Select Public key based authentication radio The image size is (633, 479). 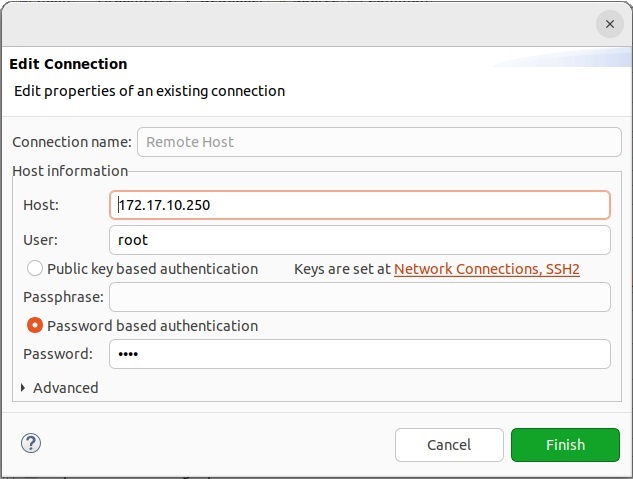coord(36,269)
